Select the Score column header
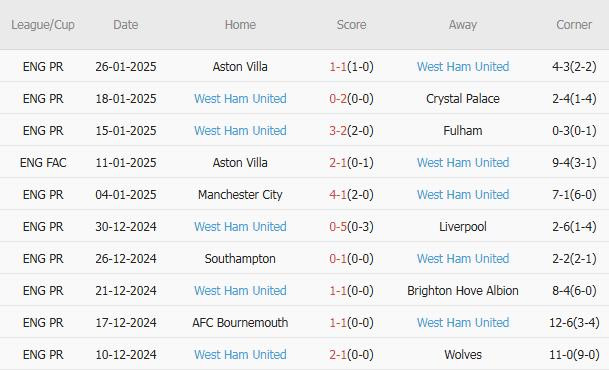 click(351, 24)
